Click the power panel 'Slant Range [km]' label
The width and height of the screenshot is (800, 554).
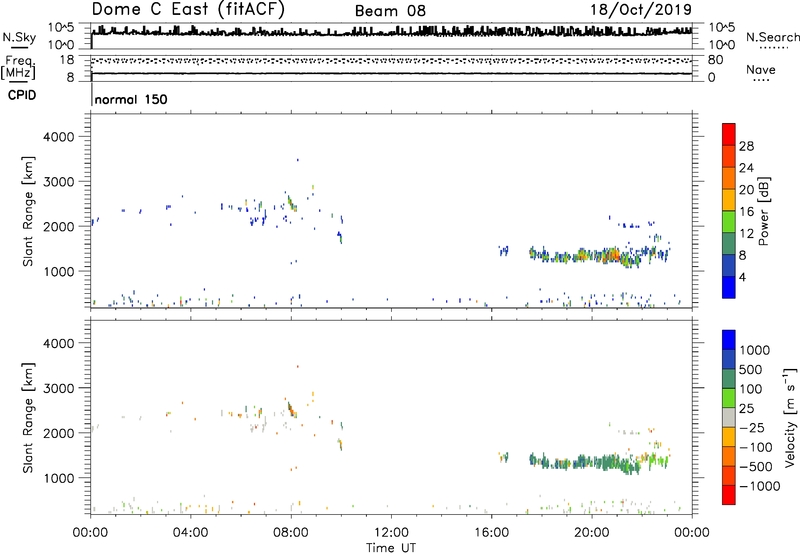(28, 211)
